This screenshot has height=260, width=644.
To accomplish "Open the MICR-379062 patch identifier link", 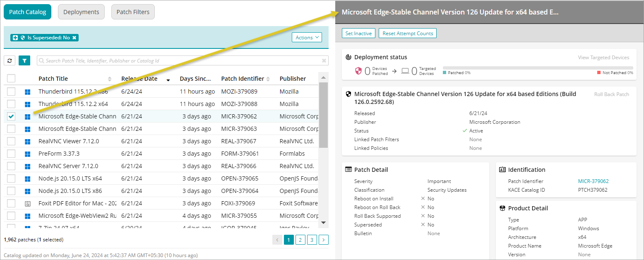I will [x=593, y=181].
